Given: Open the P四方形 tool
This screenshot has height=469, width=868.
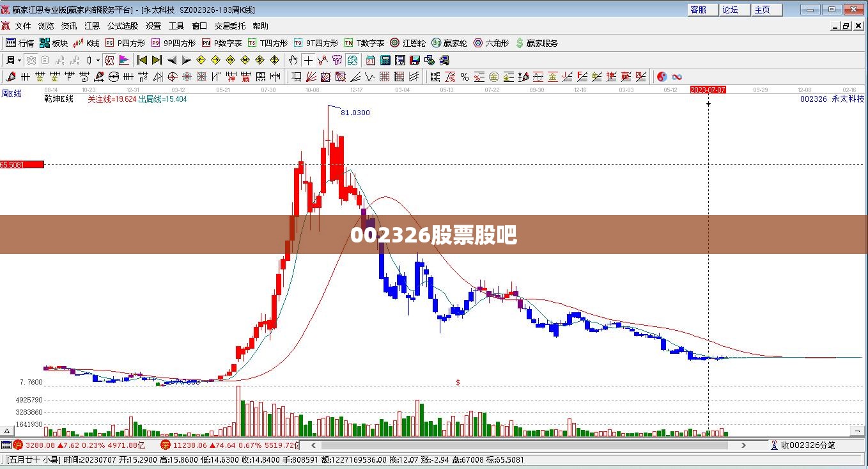Looking at the screenshot, I should pos(125,43).
